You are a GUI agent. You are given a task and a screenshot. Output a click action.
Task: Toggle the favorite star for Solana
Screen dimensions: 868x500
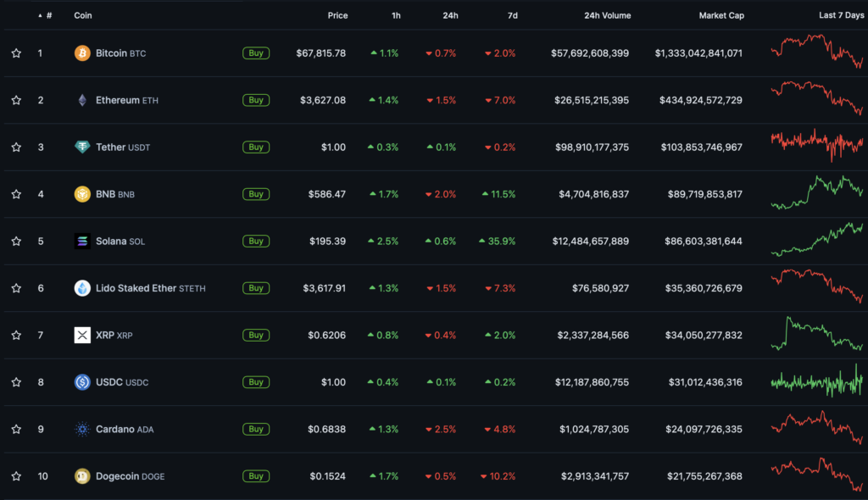coord(16,242)
